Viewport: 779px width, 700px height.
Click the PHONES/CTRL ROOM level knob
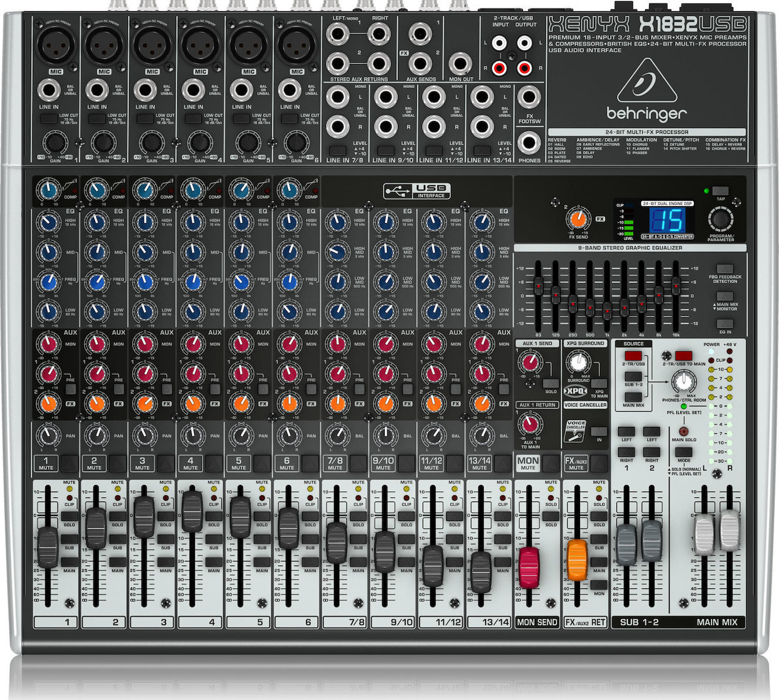683,382
